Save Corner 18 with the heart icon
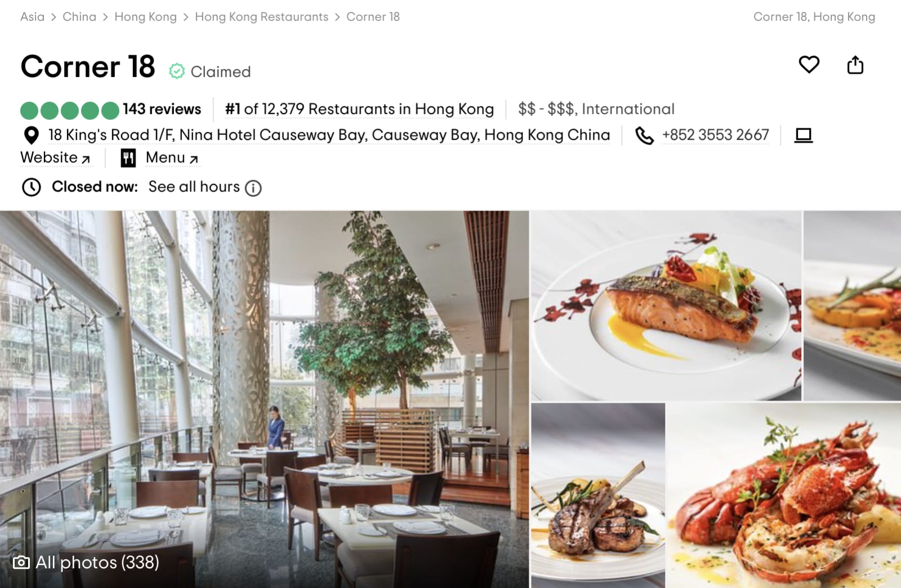Screen dimensions: 901x588 coord(809,65)
